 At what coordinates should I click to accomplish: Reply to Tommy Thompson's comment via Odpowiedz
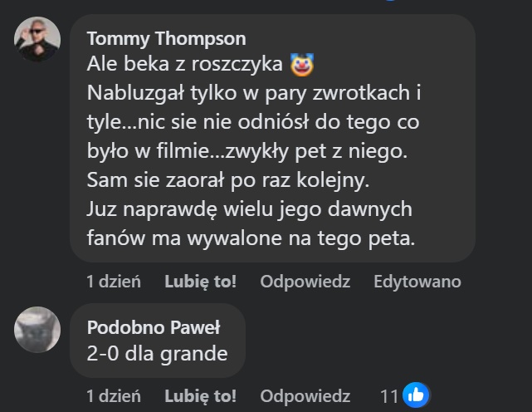[305, 282]
